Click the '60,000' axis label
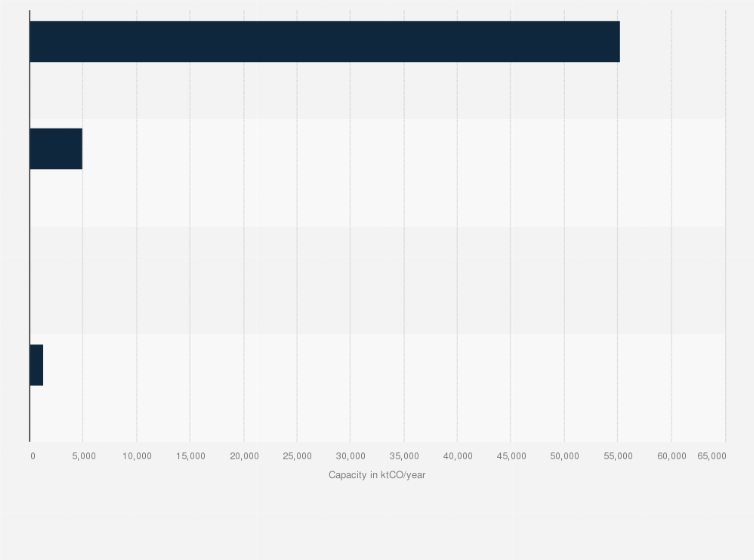Image resolution: width=754 pixels, height=560 pixels. point(672,456)
